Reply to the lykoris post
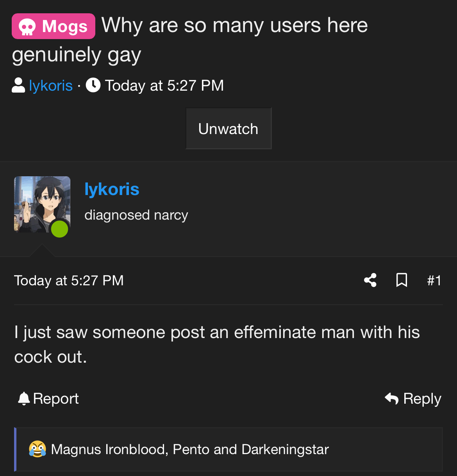This screenshot has width=457, height=476. click(413, 399)
